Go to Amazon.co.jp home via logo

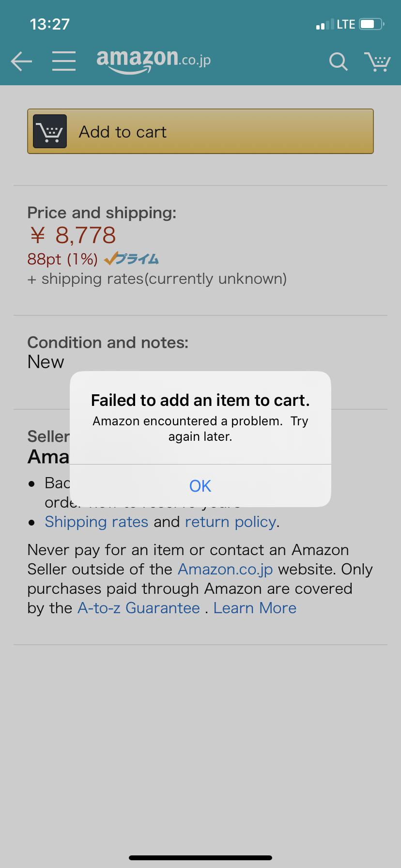[x=154, y=61]
